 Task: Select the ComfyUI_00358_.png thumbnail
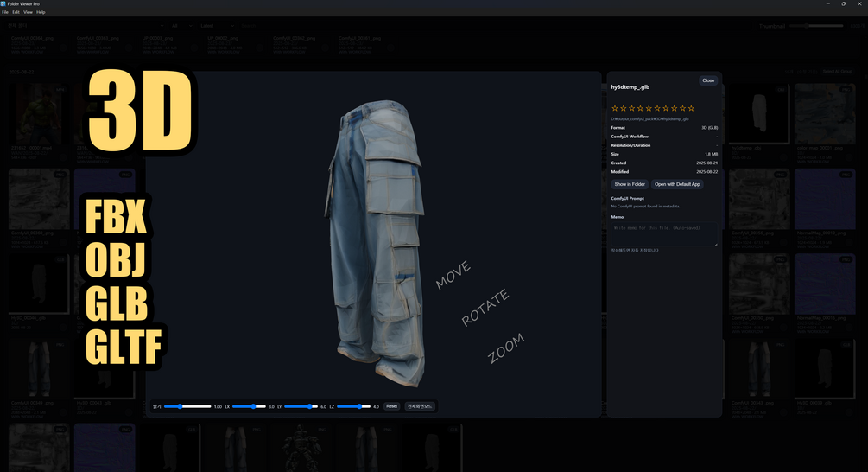pyautogui.click(x=759, y=200)
